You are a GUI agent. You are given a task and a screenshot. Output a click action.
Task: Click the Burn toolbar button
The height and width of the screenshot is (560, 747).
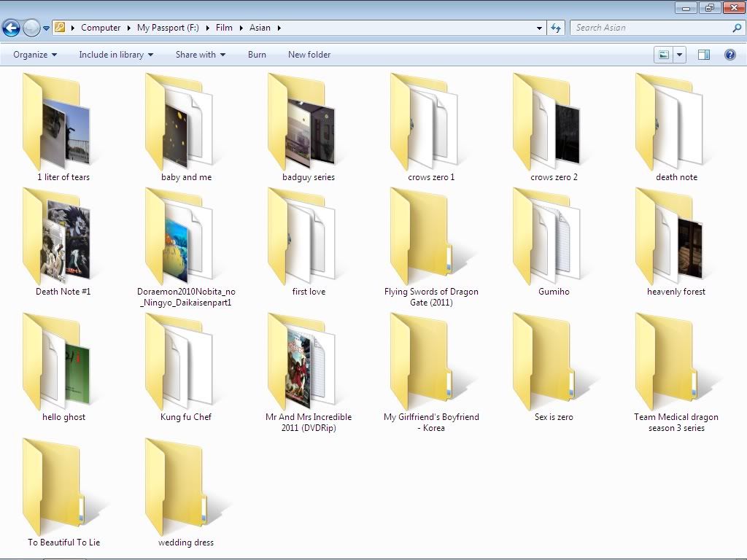257,55
